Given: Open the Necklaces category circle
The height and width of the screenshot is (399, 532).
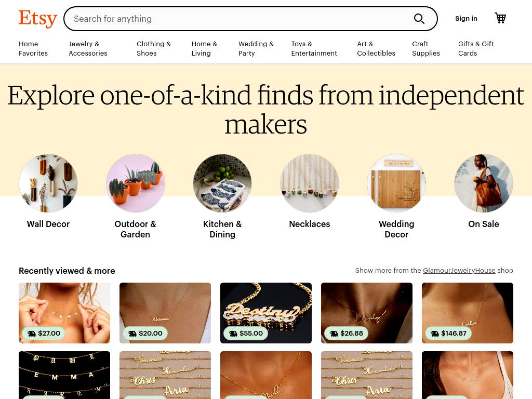Looking at the screenshot, I should coord(310,183).
